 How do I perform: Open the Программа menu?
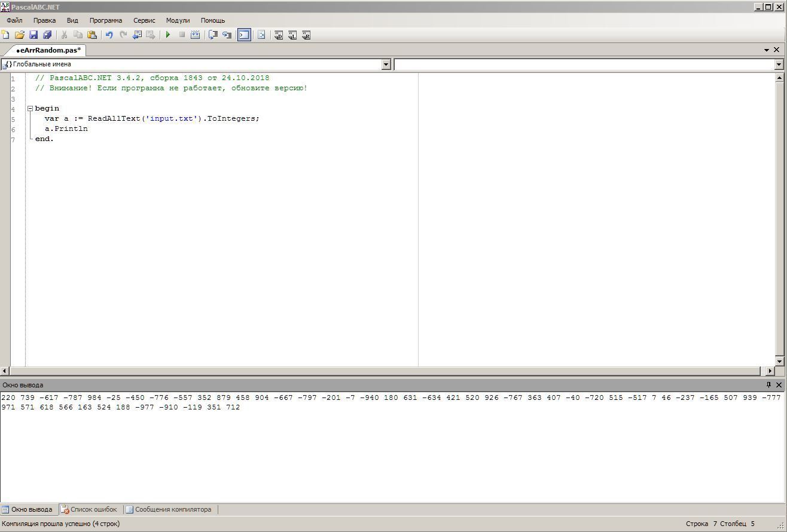[105, 20]
